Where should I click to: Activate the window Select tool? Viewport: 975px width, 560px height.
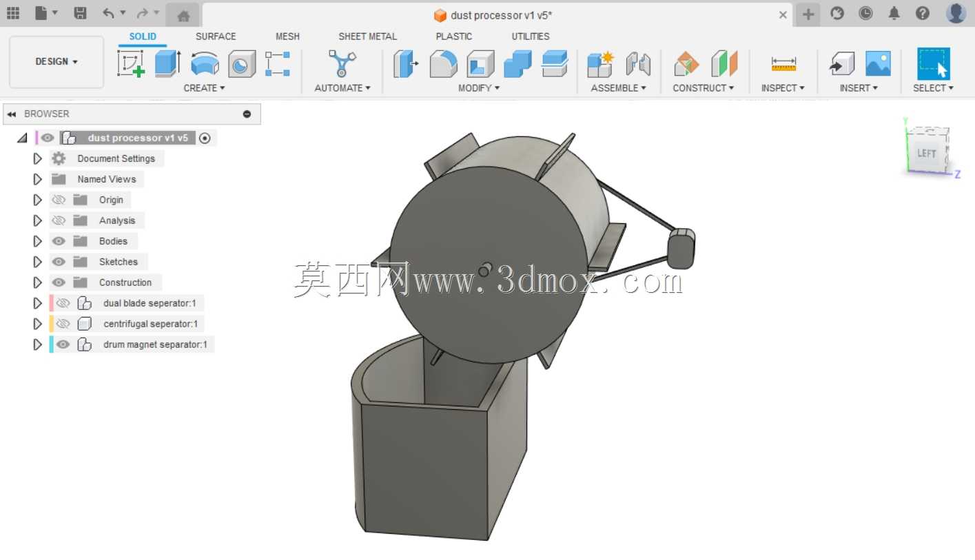coord(934,64)
